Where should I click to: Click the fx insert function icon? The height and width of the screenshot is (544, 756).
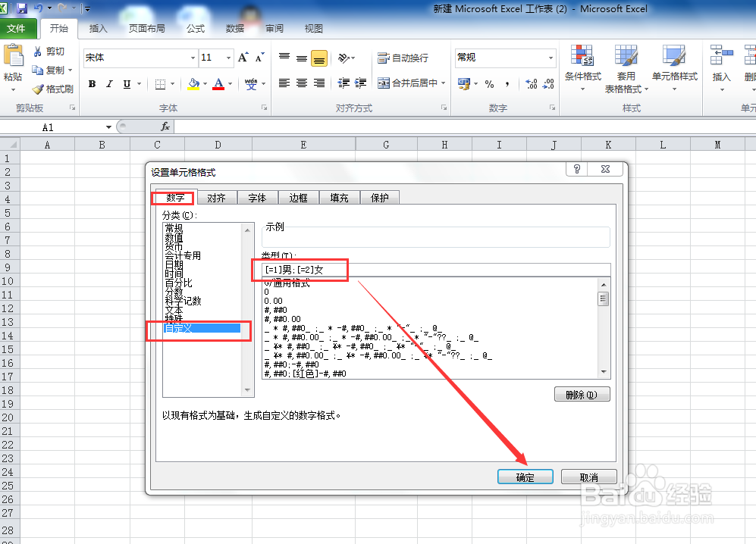tap(165, 127)
